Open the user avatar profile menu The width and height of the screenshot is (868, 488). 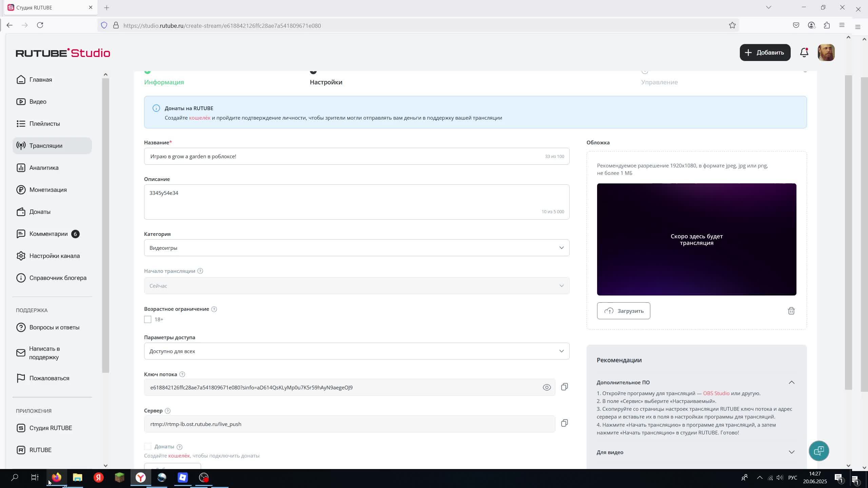[826, 53]
